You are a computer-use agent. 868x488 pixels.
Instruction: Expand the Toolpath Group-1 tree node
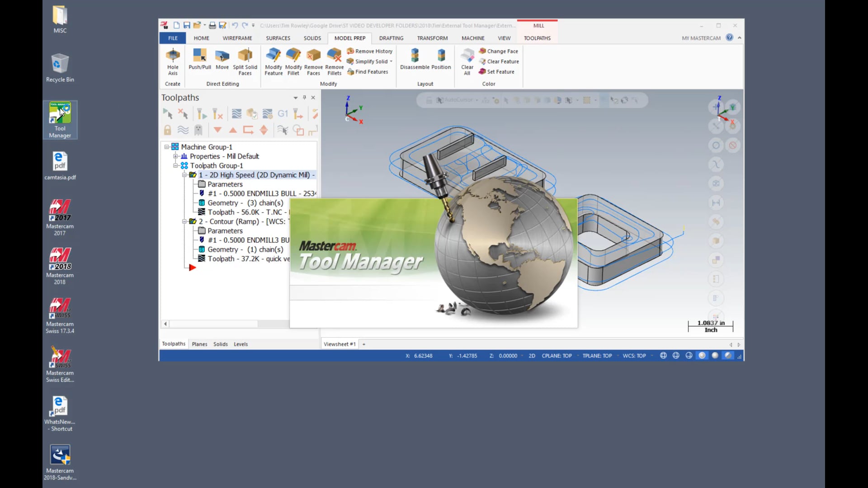click(x=175, y=166)
